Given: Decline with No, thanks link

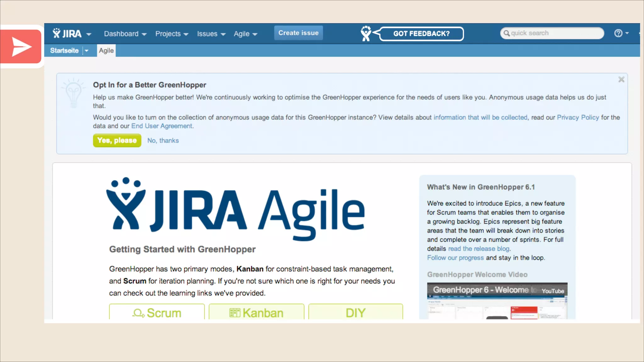Looking at the screenshot, I should tap(163, 140).
